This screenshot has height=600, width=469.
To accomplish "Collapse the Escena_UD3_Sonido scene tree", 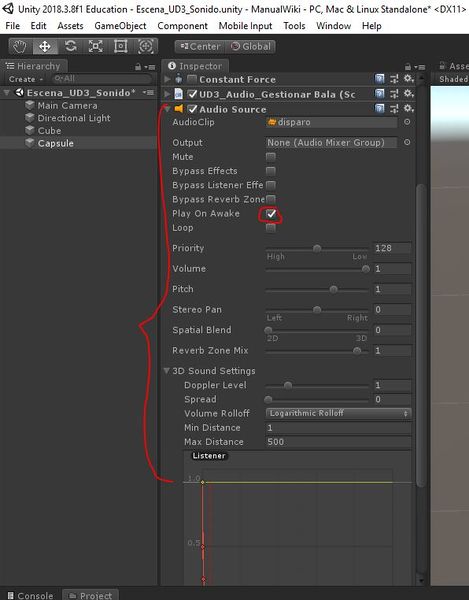I will point(7,93).
